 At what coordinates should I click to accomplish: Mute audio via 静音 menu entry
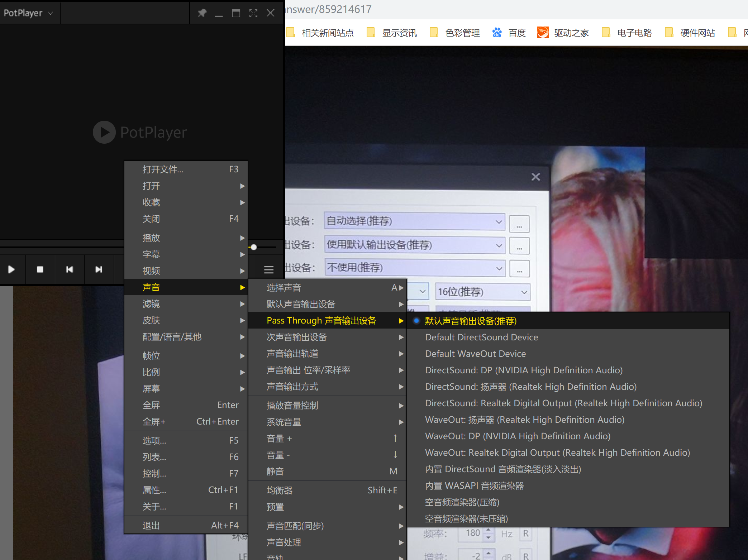(275, 471)
